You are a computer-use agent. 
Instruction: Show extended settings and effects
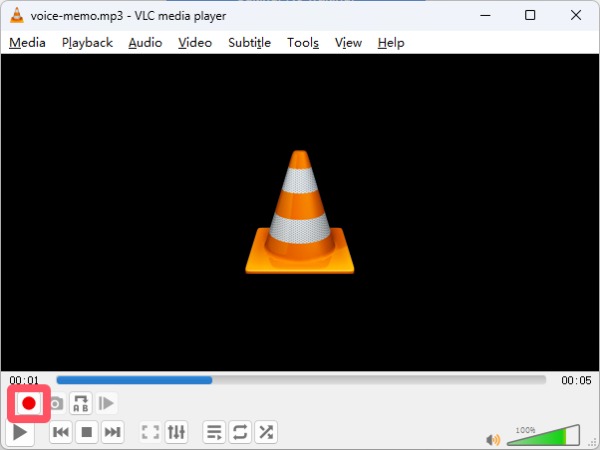176,432
